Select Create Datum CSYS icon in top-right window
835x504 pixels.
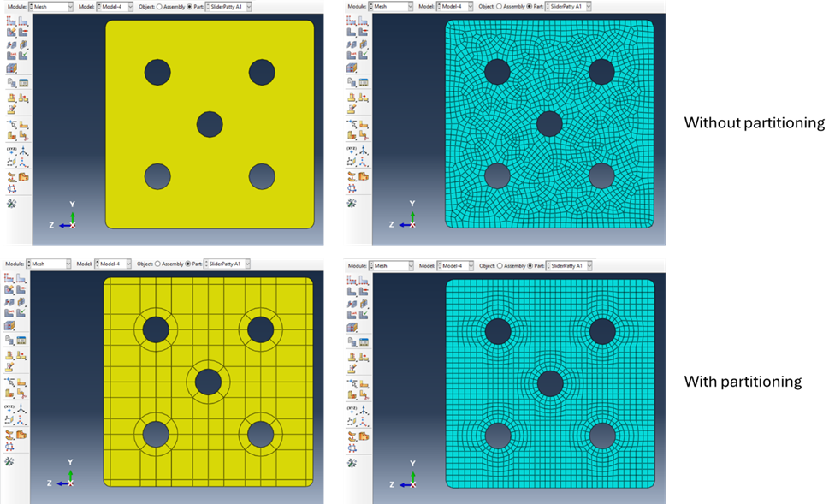[364, 162]
